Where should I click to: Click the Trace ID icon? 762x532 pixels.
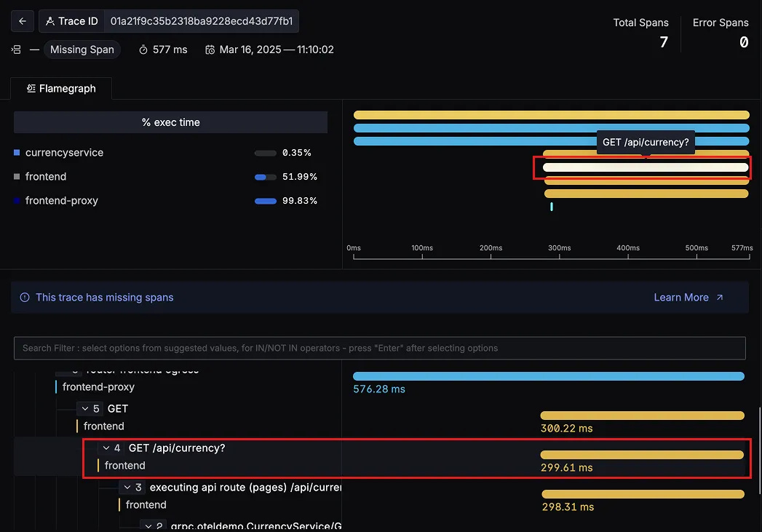(x=49, y=21)
